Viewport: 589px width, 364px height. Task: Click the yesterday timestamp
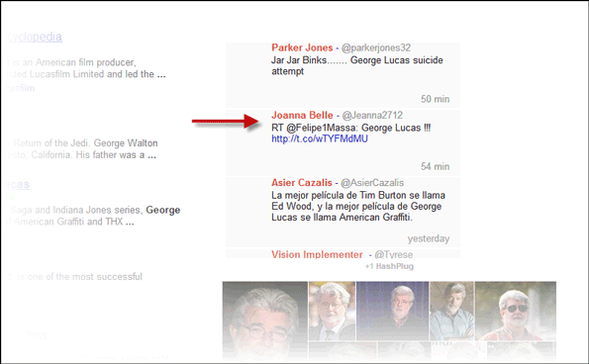pyautogui.click(x=429, y=238)
